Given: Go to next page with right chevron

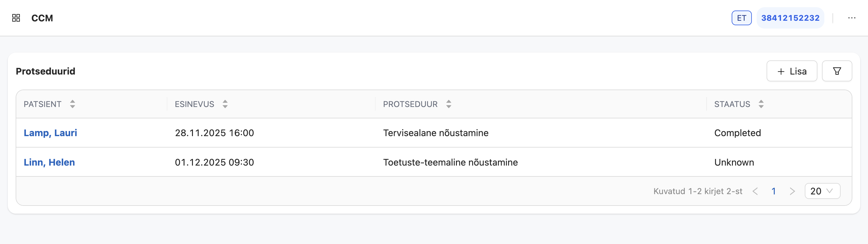Looking at the screenshot, I should 792,191.
